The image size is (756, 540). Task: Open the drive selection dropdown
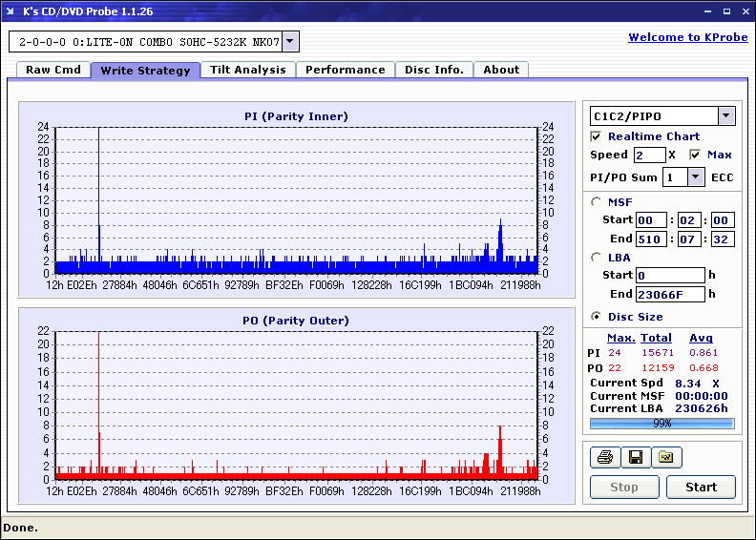(x=290, y=42)
